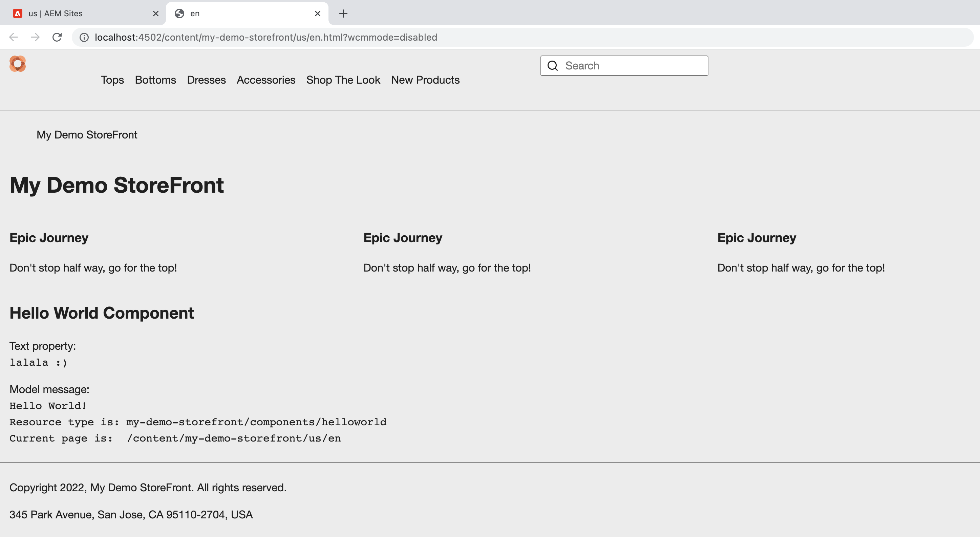Reload the page with refresh icon
980x537 pixels.
pyautogui.click(x=57, y=37)
